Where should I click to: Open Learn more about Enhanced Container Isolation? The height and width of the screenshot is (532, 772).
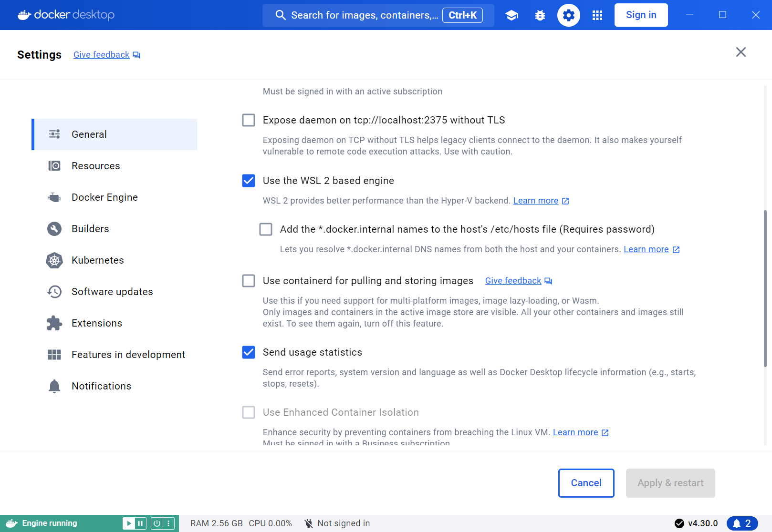(575, 432)
